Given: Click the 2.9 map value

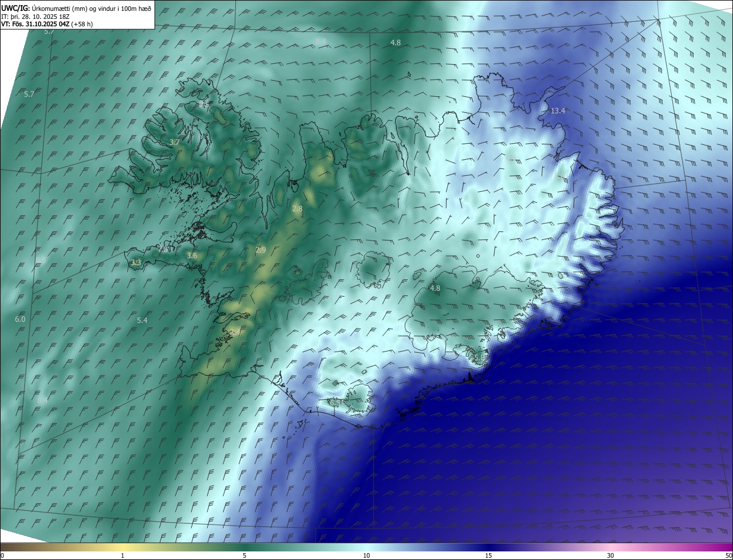Looking at the screenshot, I should coord(261,250).
